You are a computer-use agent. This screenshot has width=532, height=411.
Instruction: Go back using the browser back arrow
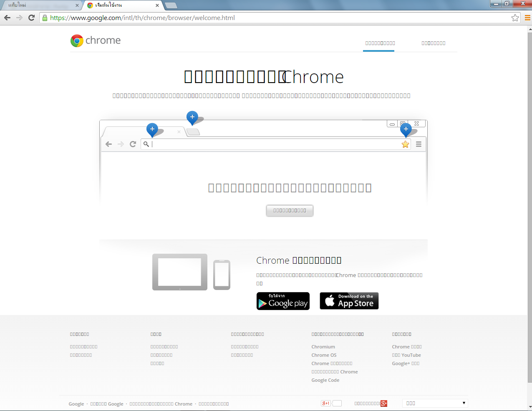click(7, 18)
